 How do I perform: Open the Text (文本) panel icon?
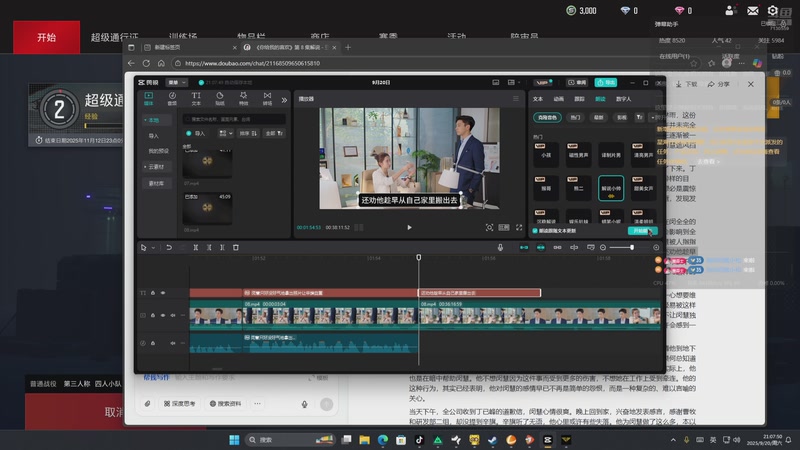pyautogui.click(x=196, y=98)
